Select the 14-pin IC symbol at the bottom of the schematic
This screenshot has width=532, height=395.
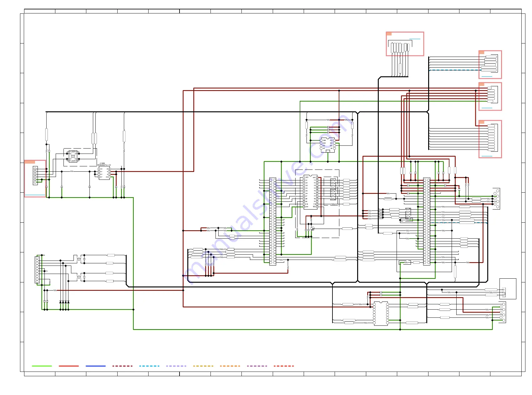pyautogui.click(x=381, y=313)
